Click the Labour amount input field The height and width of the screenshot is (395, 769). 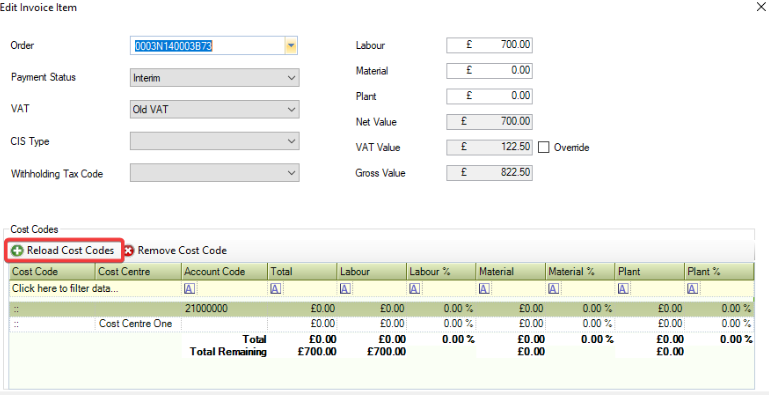pos(489,45)
